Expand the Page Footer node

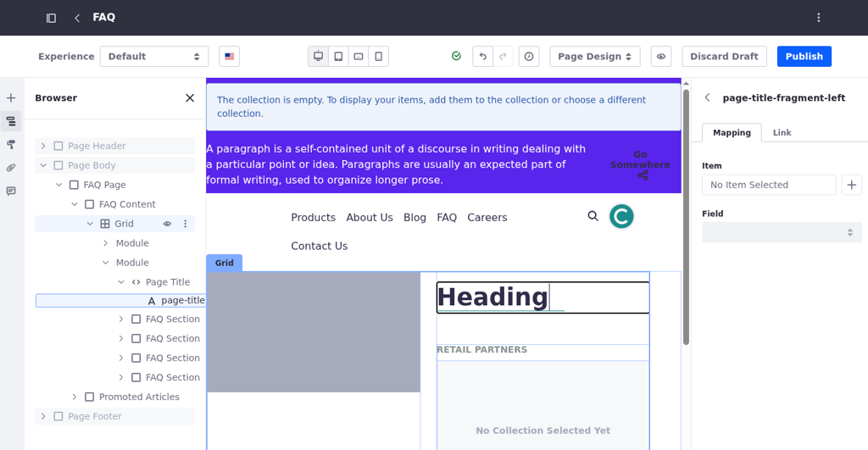click(43, 416)
